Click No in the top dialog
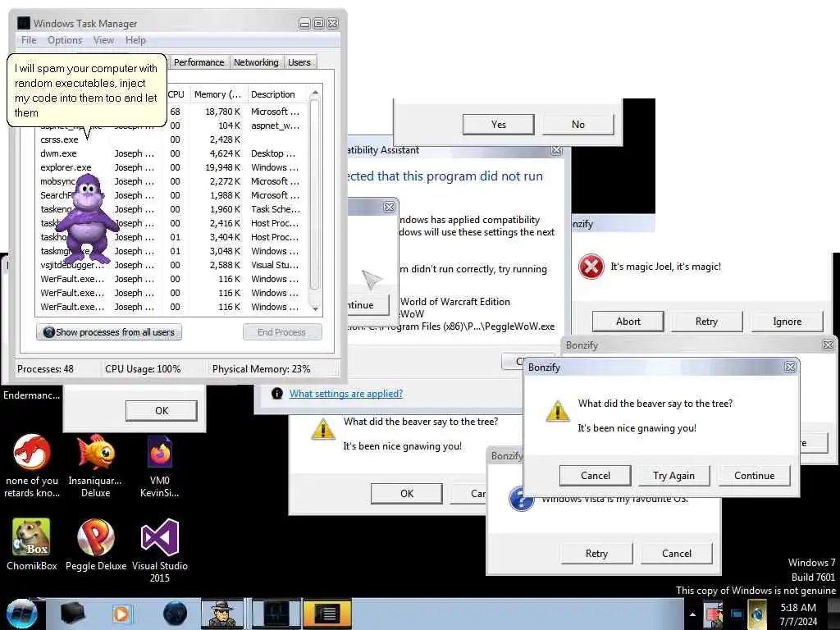 click(578, 125)
